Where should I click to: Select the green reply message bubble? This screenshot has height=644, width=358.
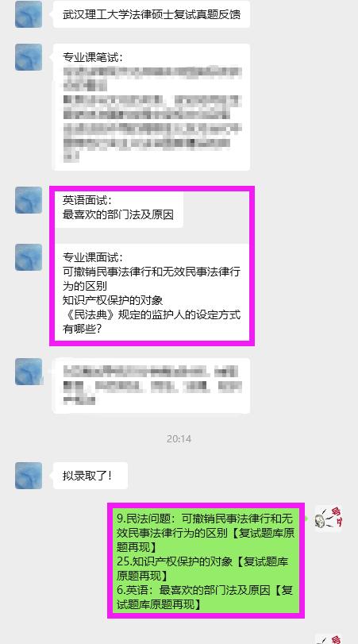pyautogui.click(x=207, y=561)
